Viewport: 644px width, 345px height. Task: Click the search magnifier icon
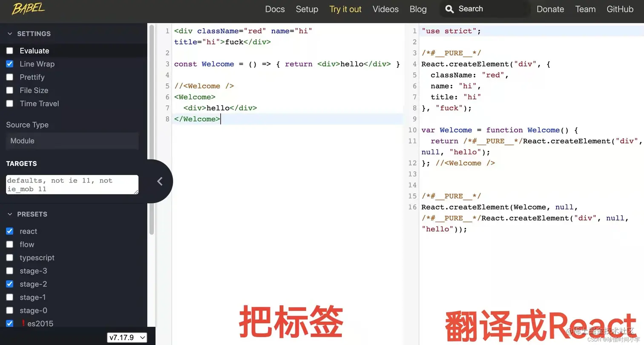click(x=449, y=9)
